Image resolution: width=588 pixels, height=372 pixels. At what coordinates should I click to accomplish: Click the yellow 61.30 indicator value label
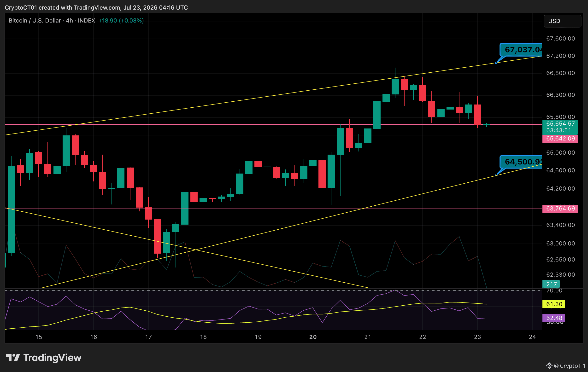(554, 304)
